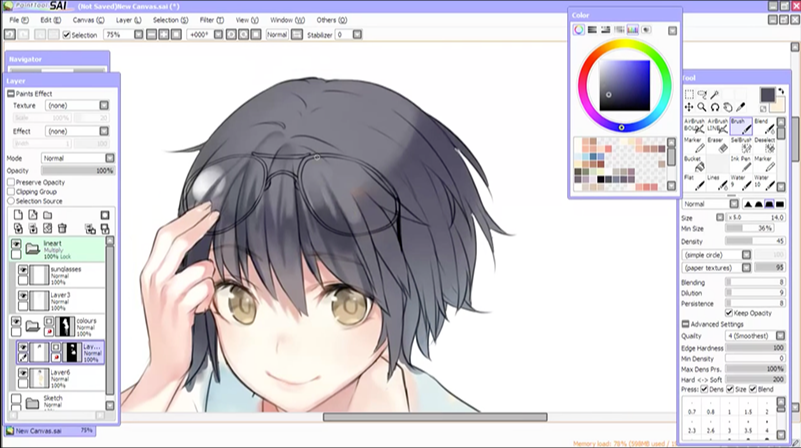The image size is (801, 448).
Task: Expand the Quality dropdown in Advanced Settings
Action: (x=754, y=336)
